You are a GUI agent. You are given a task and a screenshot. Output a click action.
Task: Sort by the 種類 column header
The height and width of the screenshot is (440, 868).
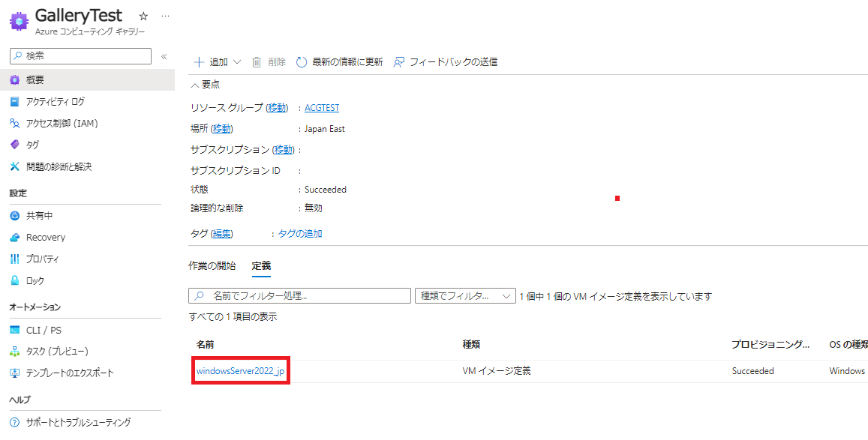471,344
